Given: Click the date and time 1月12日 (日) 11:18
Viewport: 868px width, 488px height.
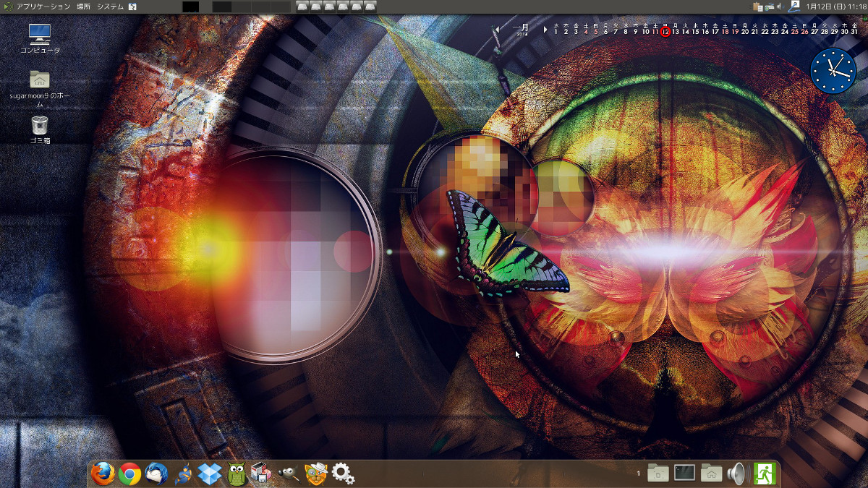Looking at the screenshot, I should tap(835, 7).
